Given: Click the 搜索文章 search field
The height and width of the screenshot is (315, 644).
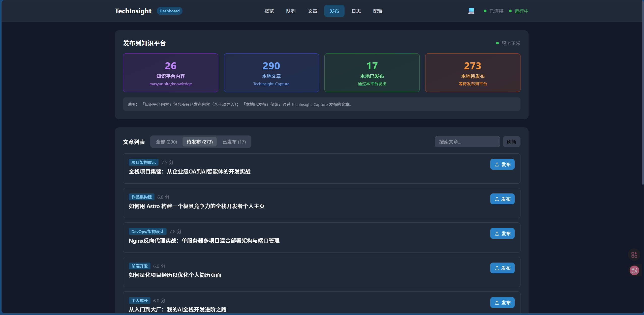Looking at the screenshot, I should point(467,142).
